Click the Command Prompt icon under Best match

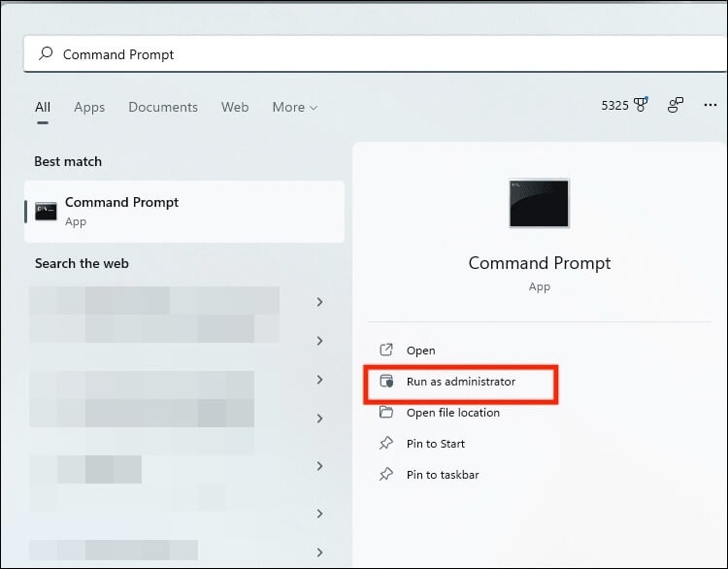click(x=46, y=211)
